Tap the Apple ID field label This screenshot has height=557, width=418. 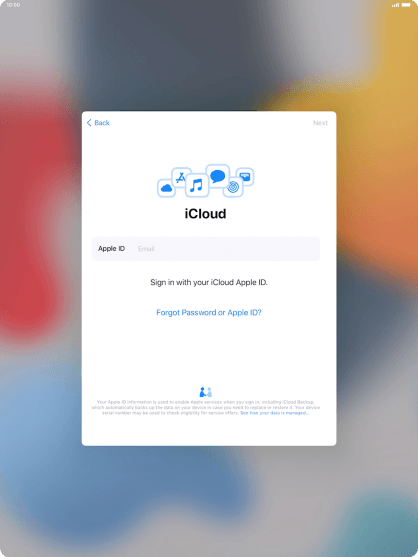[x=112, y=249]
